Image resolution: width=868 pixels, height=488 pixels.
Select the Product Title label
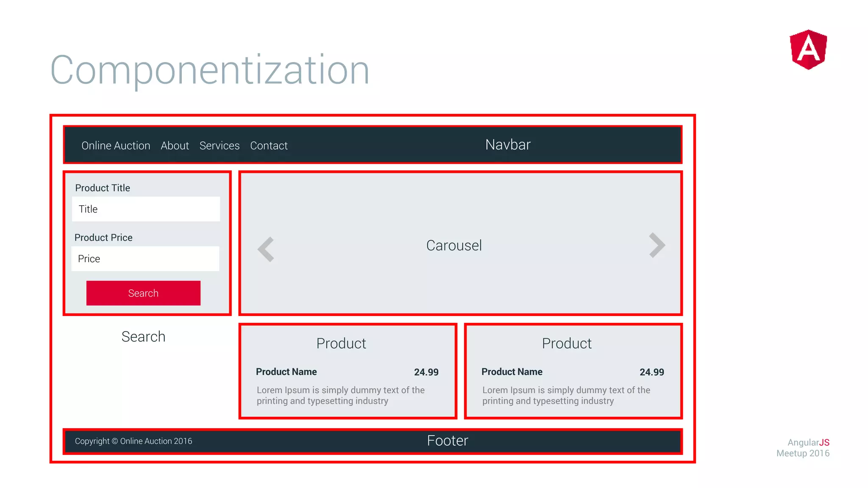(103, 188)
